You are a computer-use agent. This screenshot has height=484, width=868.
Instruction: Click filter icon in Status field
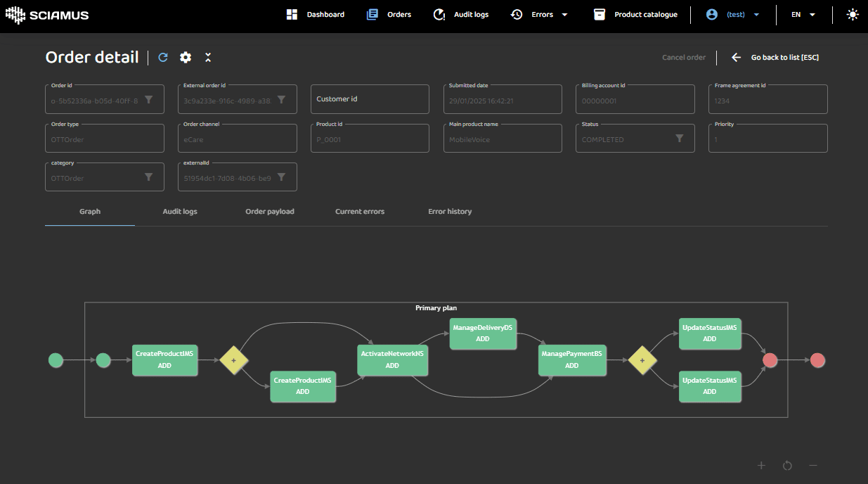[x=680, y=139]
